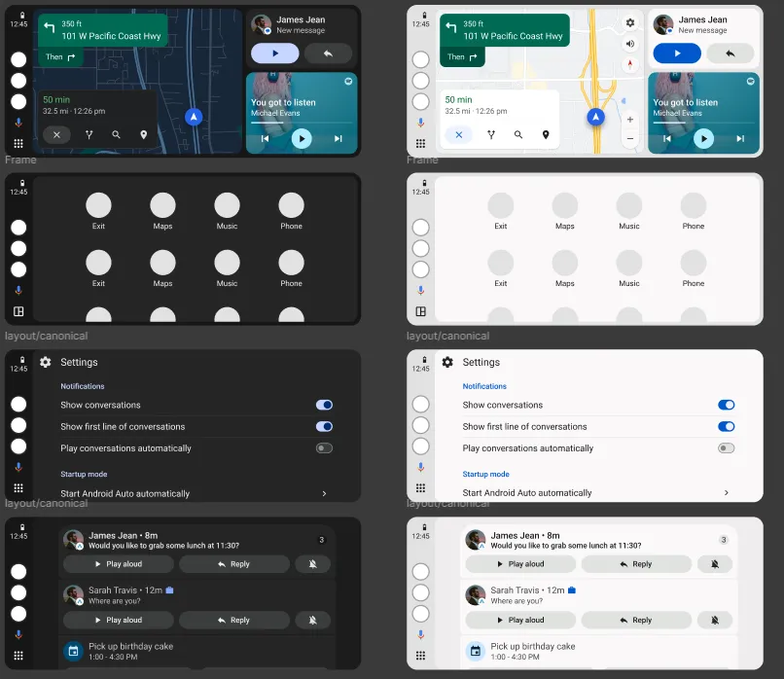Tap search magnifier in light map frame
Viewport: 784px width, 679px height.
(518, 134)
